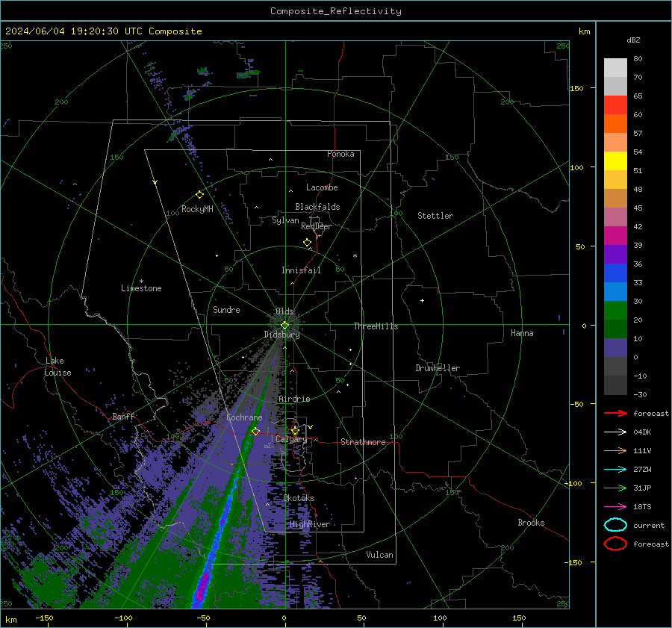Click the Didsbury city label
Screen dimensions: 672x628
click(281, 335)
